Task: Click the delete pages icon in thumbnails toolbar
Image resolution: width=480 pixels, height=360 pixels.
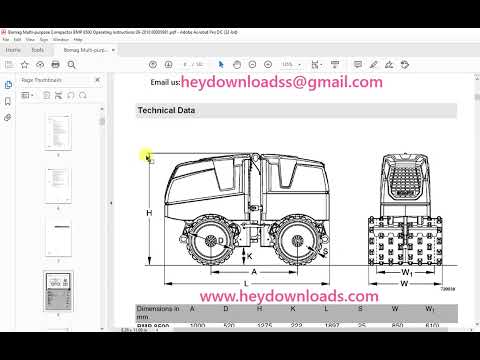Action: click(x=58, y=96)
